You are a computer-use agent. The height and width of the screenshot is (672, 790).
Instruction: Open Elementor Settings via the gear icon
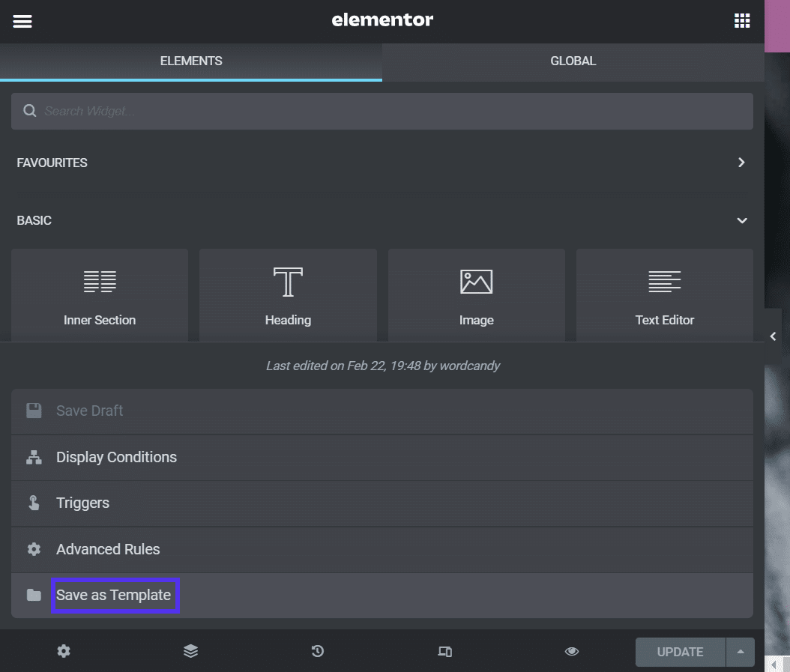63,651
